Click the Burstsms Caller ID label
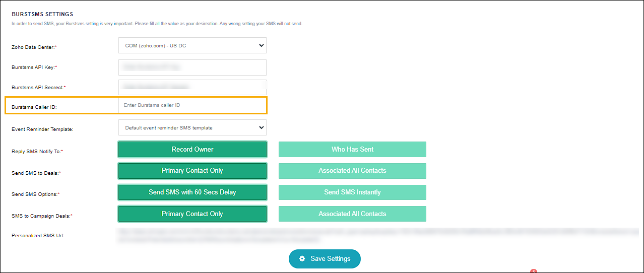Screen dimensions: 644x273 coord(34,107)
